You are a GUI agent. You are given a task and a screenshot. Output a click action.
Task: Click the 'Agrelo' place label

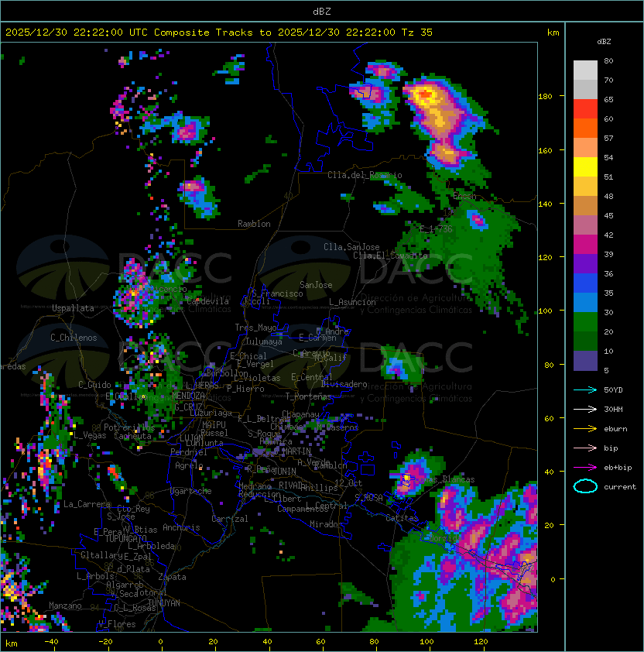(x=189, y=465)
